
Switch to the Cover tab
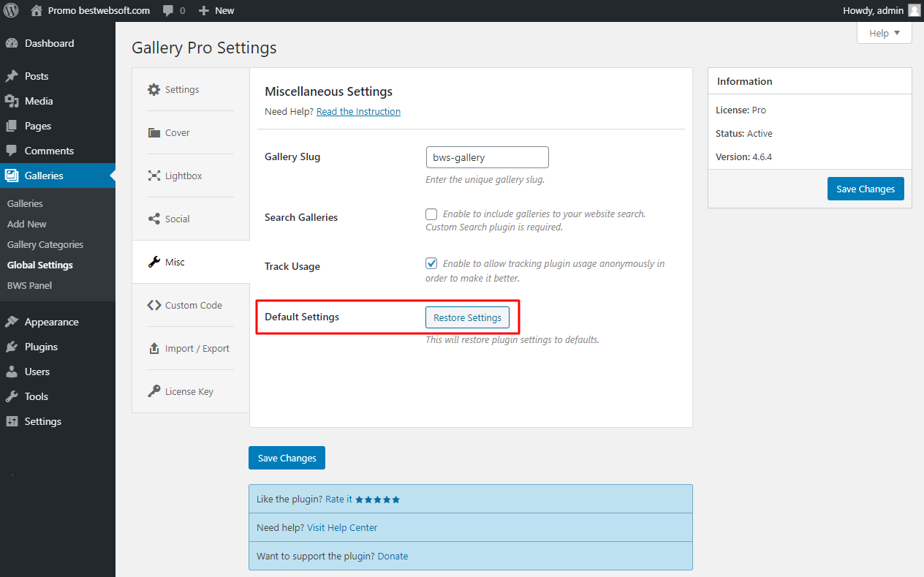[190, 132]
